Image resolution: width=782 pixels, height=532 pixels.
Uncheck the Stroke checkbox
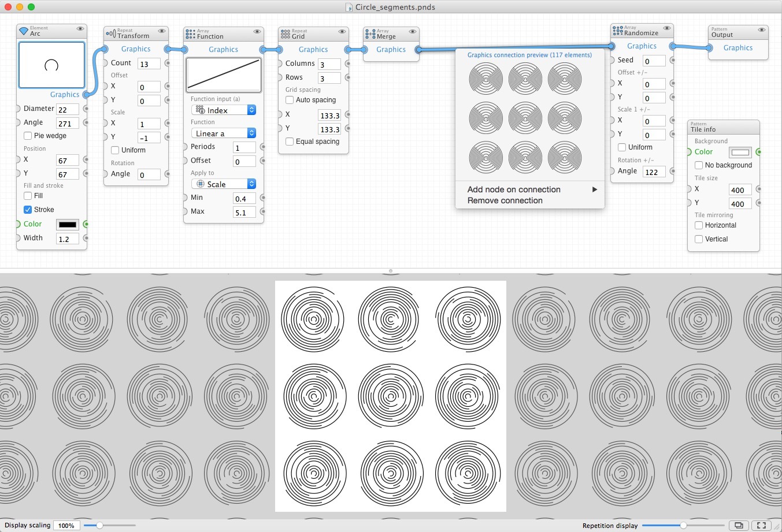[28, 210]
